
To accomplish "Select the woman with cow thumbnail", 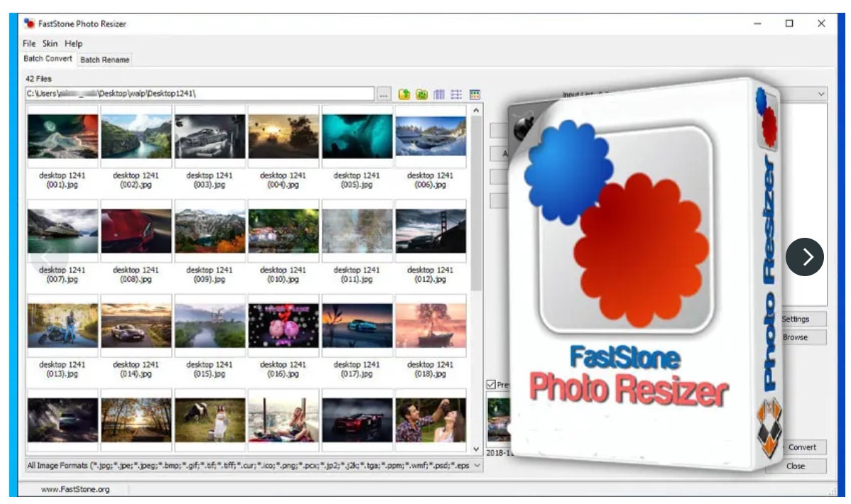I will [x=210, y=420].
